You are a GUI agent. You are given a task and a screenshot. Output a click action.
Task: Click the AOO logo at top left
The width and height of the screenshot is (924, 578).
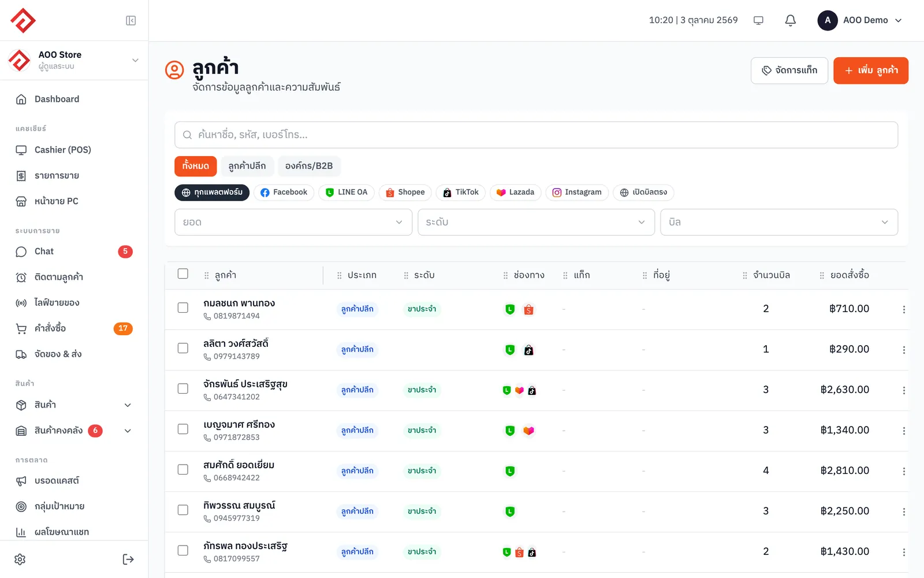point(23,21)
